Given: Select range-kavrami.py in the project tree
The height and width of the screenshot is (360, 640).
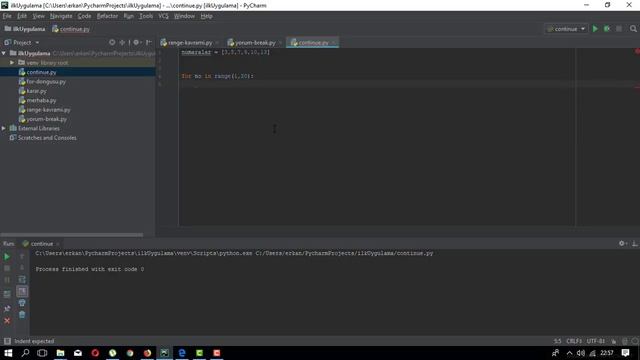Looking at the screenshot, I should click(x=48, y=110).
